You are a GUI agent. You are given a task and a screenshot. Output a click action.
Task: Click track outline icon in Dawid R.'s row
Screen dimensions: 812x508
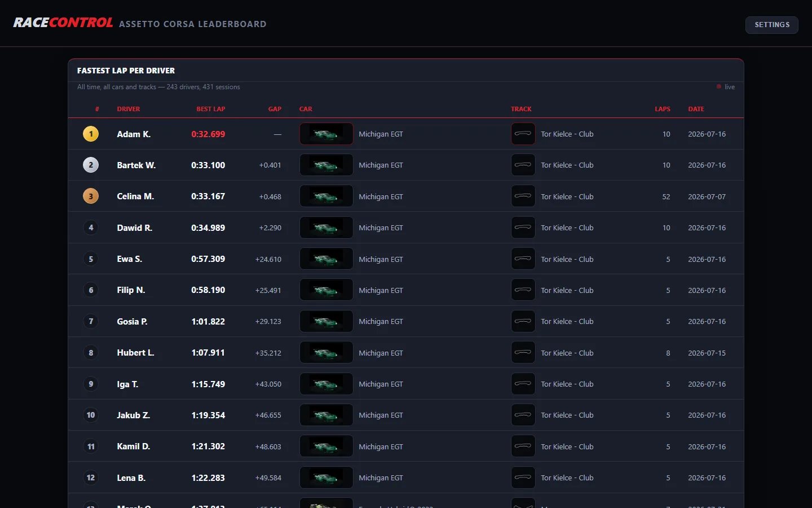(x=523, y=227)
